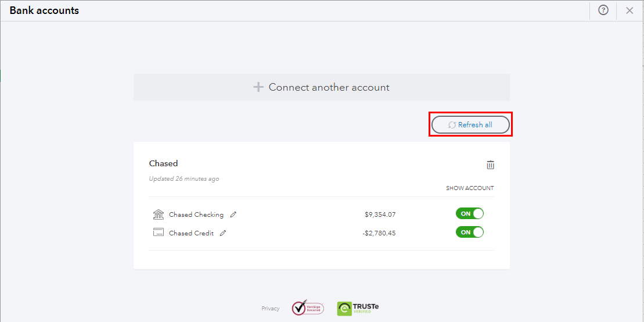Click the bank building icon beside Chased Checking
This screenshot has height=322, width=644.
tap(158, 214)
